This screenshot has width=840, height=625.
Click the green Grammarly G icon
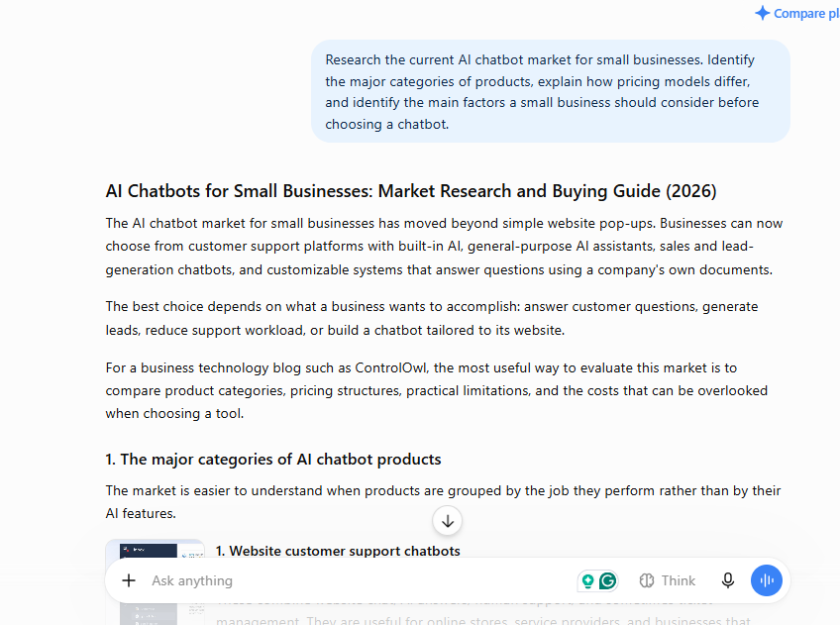(x=608, y=581)
